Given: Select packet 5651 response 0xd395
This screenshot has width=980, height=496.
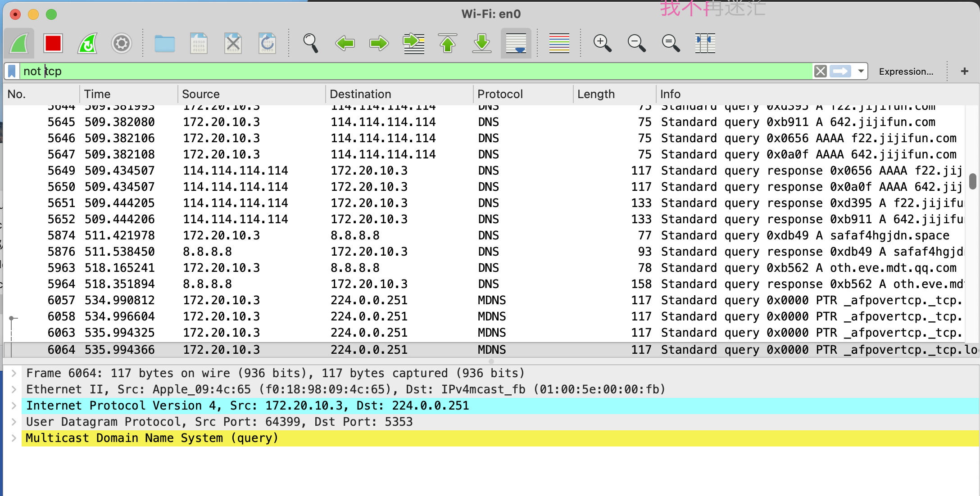Looking at the screenshot, I should pyautogui.click(x=484, y=203).
